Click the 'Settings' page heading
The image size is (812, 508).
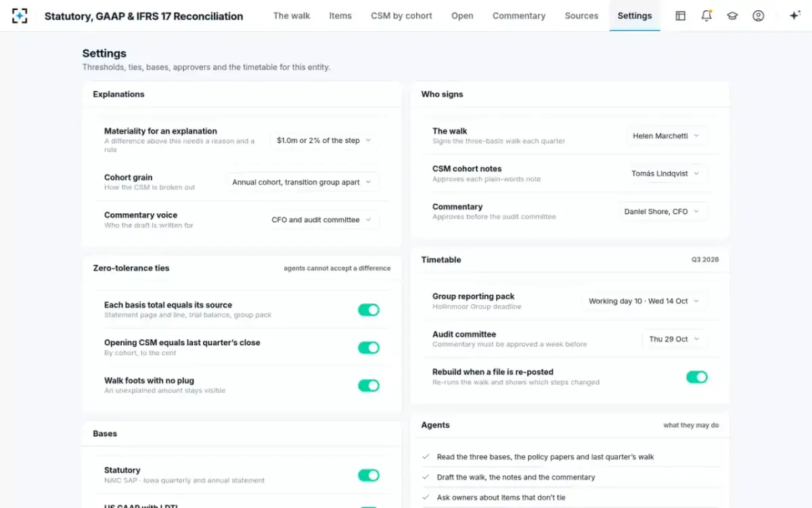click(104, 54)
